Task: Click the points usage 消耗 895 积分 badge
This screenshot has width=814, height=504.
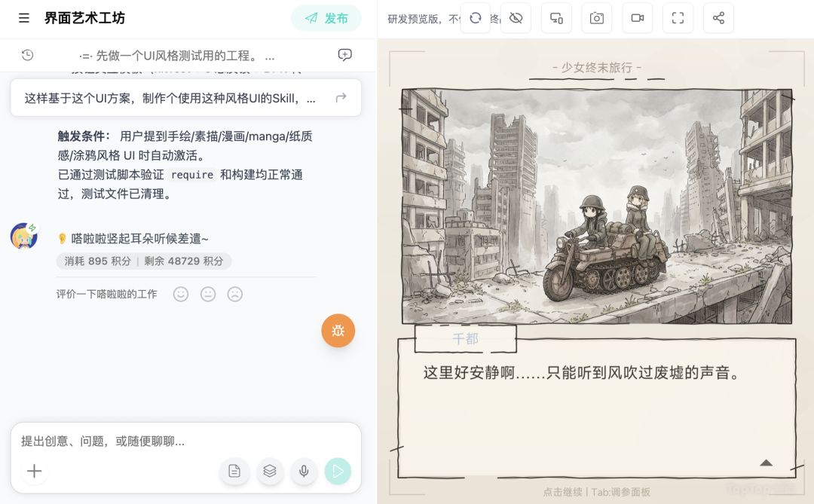Action: (x=144, y=261)
